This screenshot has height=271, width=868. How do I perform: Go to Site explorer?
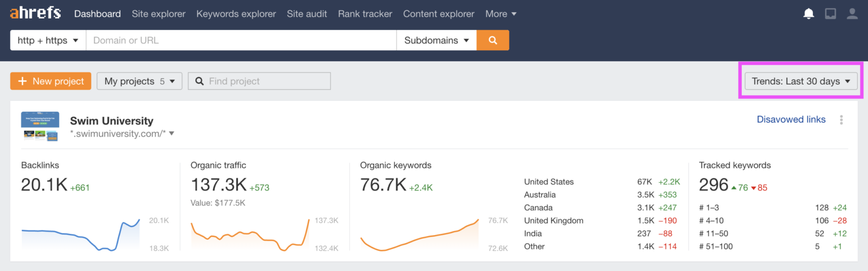point(159,14)
